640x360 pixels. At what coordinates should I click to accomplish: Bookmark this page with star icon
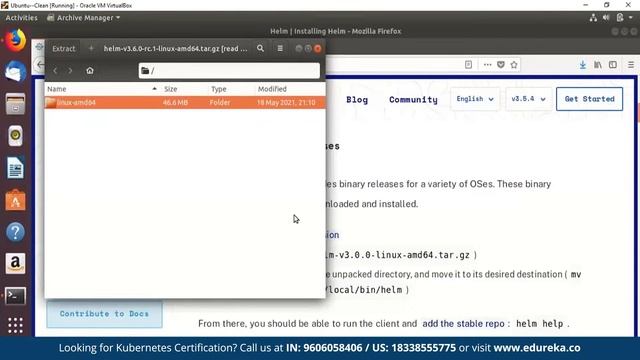pyautogui.click(x=514, y=65)
